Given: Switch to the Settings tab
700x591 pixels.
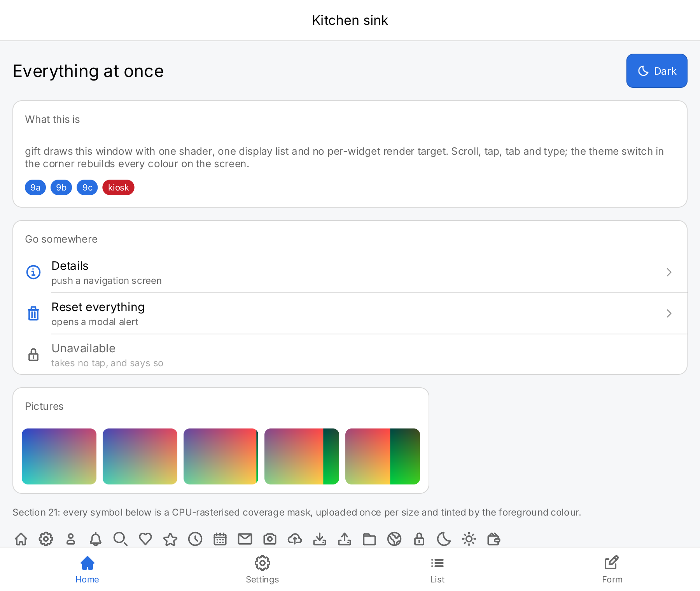Looking at the screenshot, I should click(x=262, y=569).
